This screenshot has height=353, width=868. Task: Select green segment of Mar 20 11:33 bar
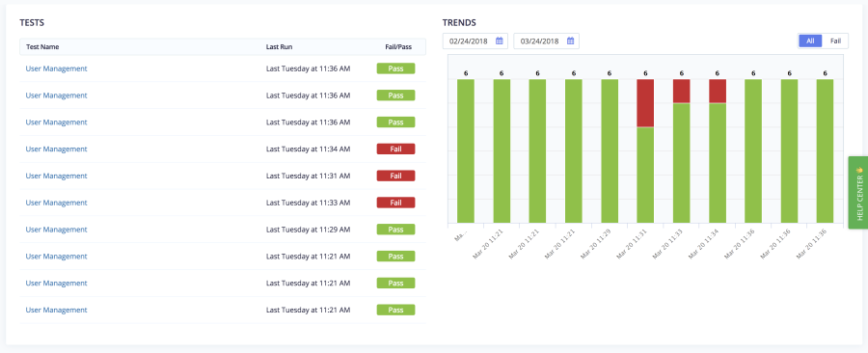point(682,163)
